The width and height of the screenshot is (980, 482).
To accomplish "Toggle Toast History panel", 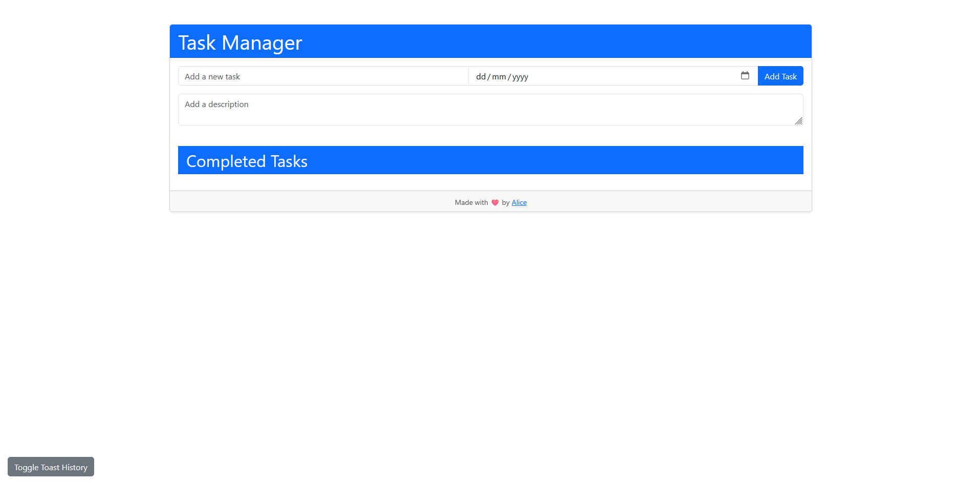I will pyautogui.click(x=51, y=467).
